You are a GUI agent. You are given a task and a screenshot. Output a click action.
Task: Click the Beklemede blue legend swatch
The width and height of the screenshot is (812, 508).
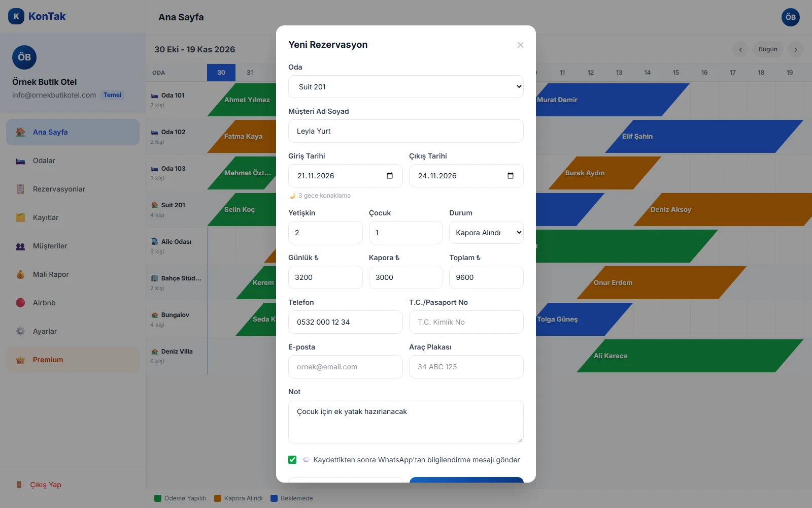point(274,498)
